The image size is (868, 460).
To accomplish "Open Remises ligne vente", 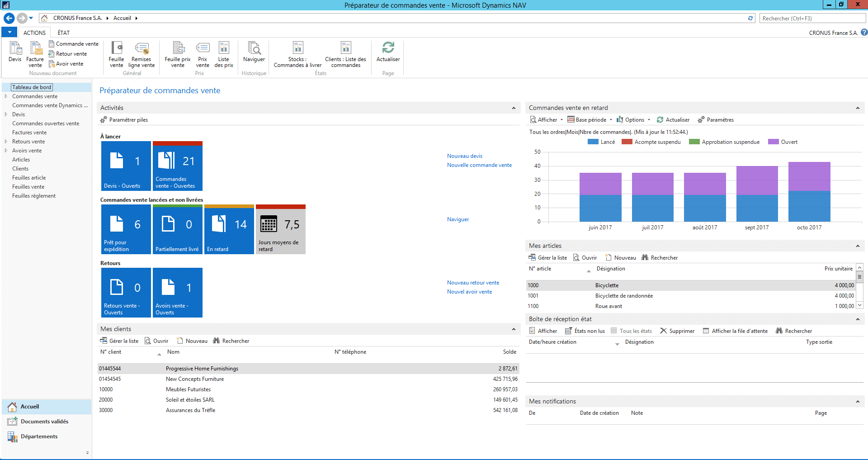I will (x=142, y=54).
